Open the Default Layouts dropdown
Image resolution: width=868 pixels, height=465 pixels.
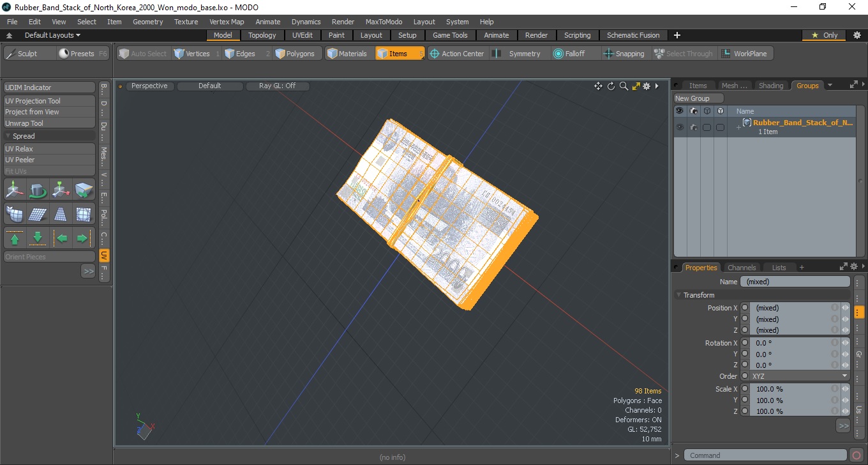click(52, 35)
